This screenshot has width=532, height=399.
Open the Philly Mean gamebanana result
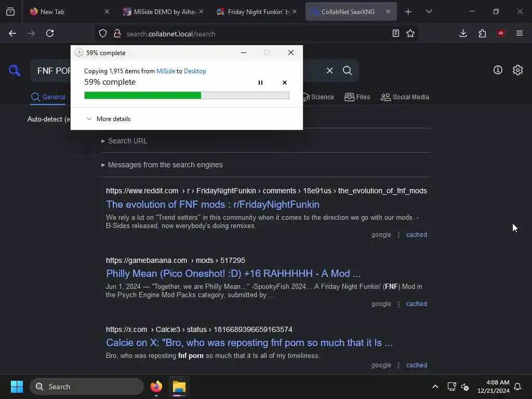tap(233, 273)
